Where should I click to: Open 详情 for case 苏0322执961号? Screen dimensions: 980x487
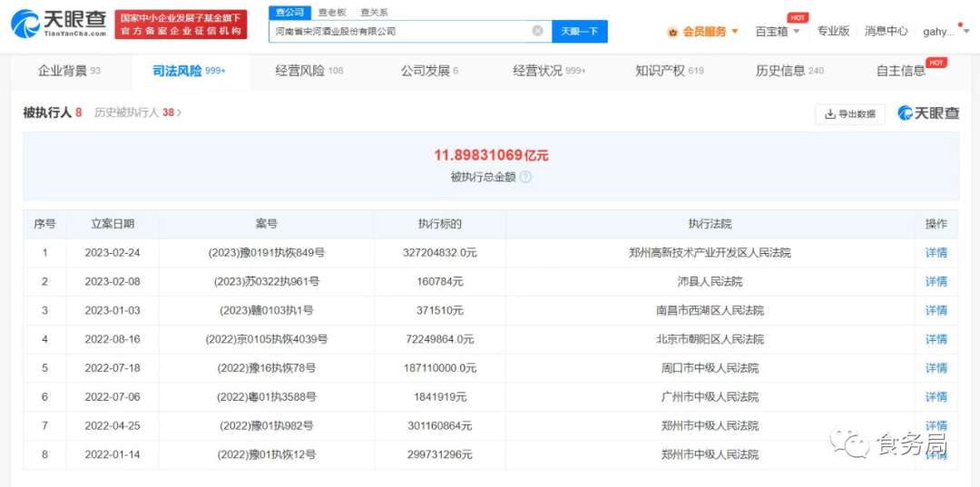[936, 281]
